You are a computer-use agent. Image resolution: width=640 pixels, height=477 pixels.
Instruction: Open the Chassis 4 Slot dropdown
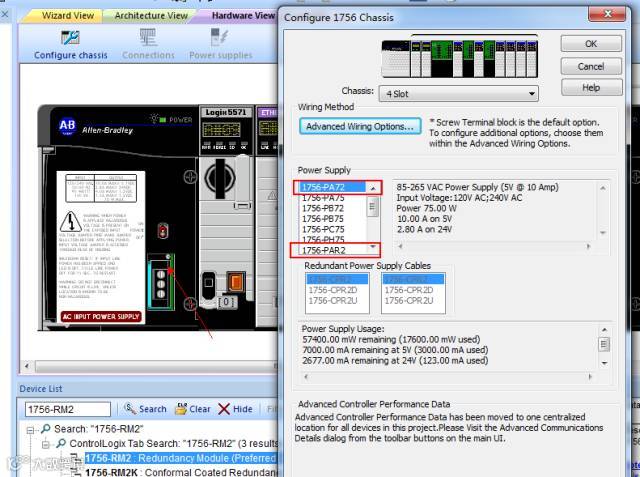[458, 94]
